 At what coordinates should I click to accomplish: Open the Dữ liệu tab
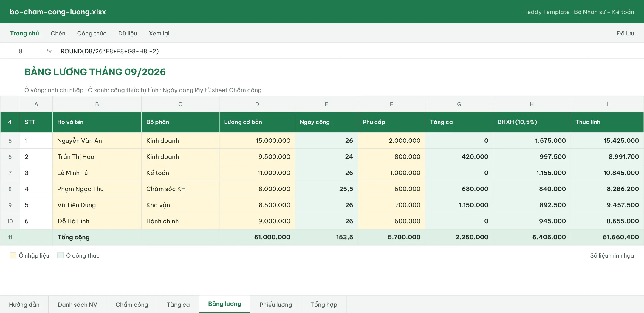click(x=128, y=33)
